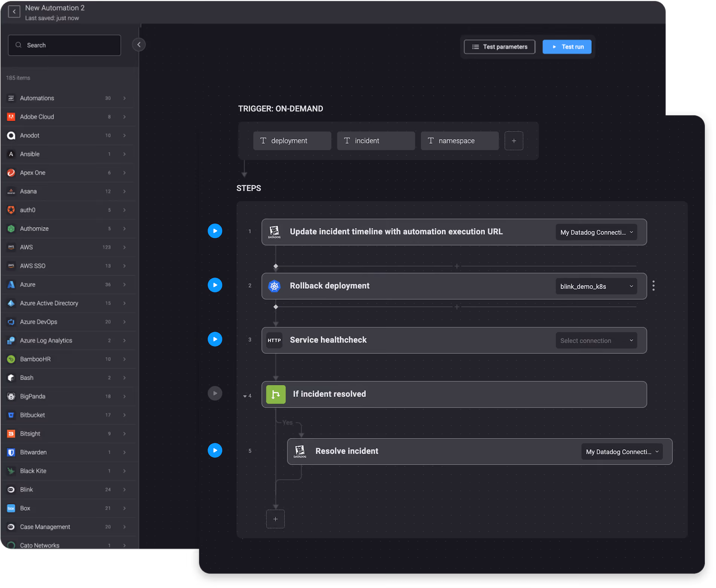Screen dimensions: 716x588
Task: Click the BambooHR green icon
Action: coord(11,359)
